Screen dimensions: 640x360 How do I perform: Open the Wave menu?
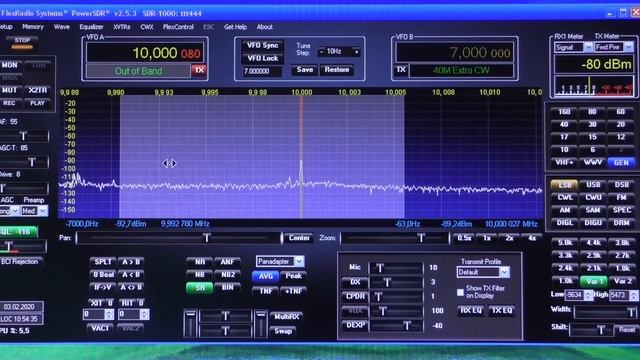(62, 27)
